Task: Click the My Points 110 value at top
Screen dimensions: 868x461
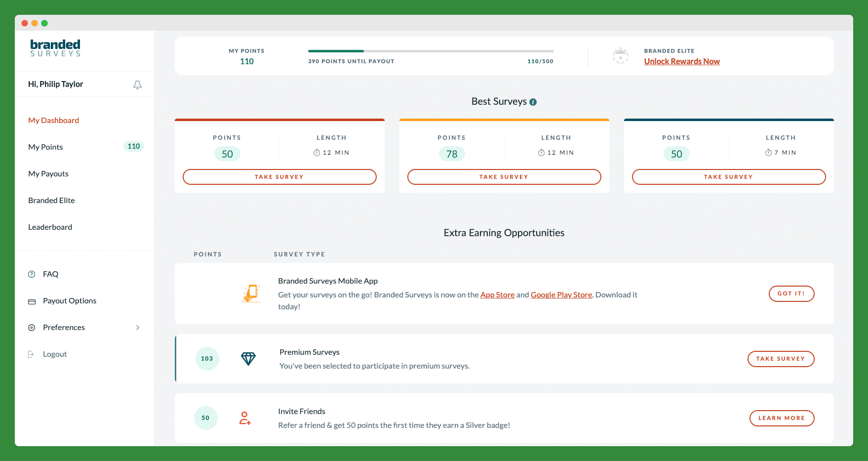Action: pos(247,61)
